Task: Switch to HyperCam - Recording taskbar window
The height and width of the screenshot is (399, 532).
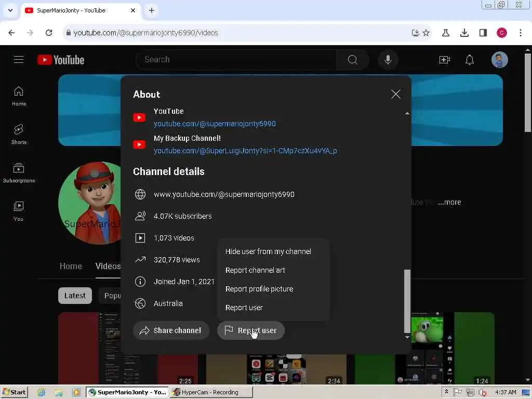Action: click(x=211, y=392)
